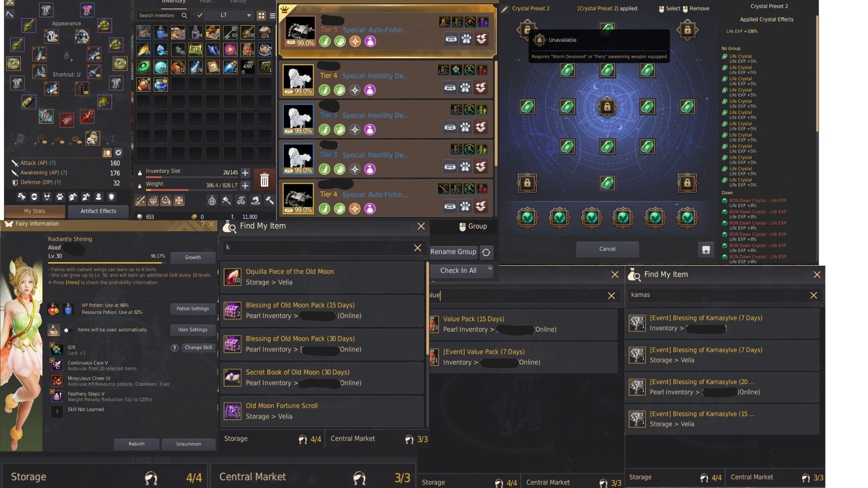The image size is (868, 488).
Task: Switch to the My Stats tab
Action: 35,211
